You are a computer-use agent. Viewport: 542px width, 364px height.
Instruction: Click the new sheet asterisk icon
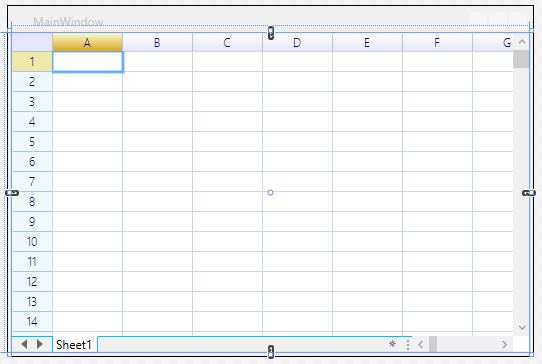[x=392, y=344]
